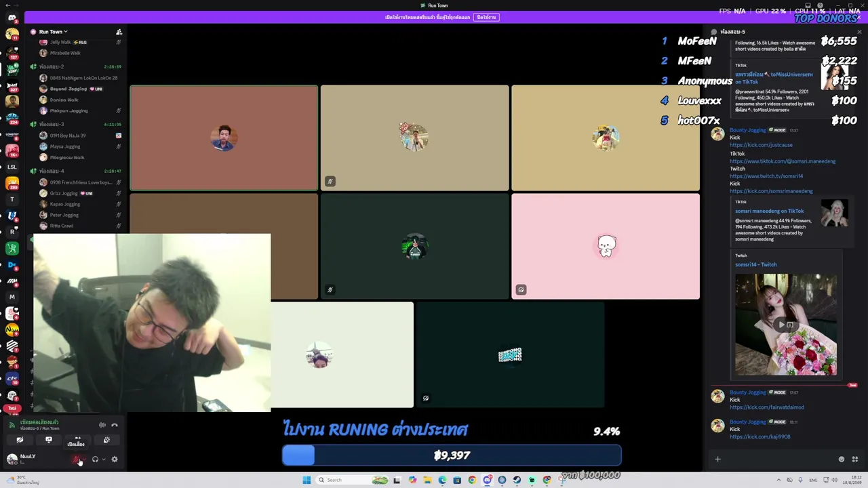Image resolution: width=868 pixels, height=488 pixels.
Task: Open the LSL server in server list
Action: click(12, 167)
